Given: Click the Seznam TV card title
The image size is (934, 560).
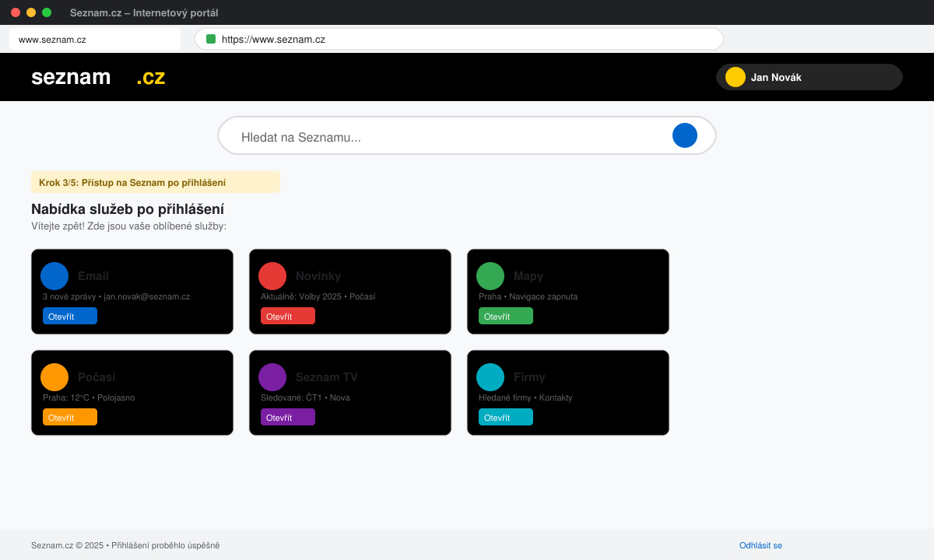Looking at the screenshot, I should 327,377.
